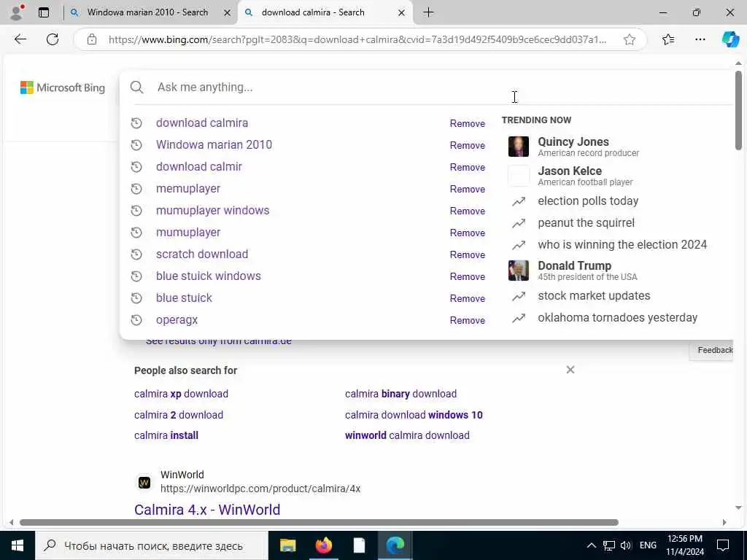Image resolution: width=747 pixels, height=560 pixels.
Task: Select 'memuplayer' history suggestion
Action: click(188, 189)
